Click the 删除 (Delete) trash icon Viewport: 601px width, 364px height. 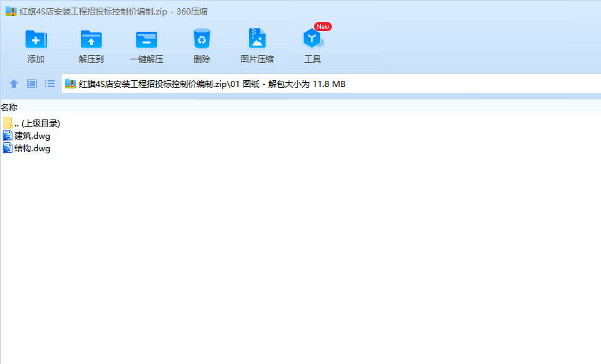pos(202,39)
